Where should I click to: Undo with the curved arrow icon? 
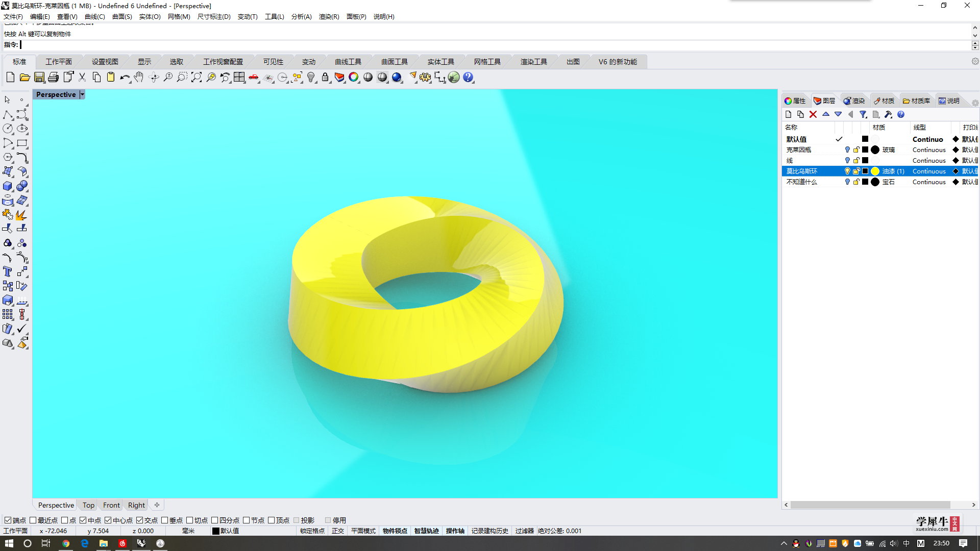click(125, 78)
